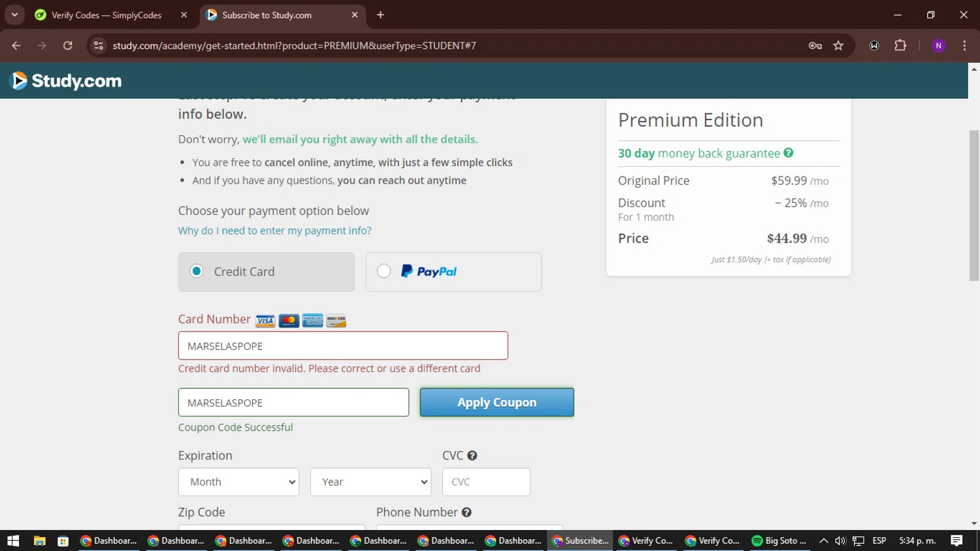Screen dimensions: 980x551
Task: Click the scrollbar down arrow
Action: 974,524
